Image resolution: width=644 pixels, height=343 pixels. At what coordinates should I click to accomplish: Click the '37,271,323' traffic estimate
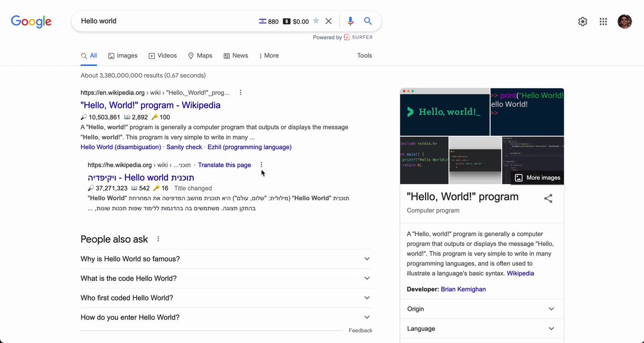[x=112, y=188]
